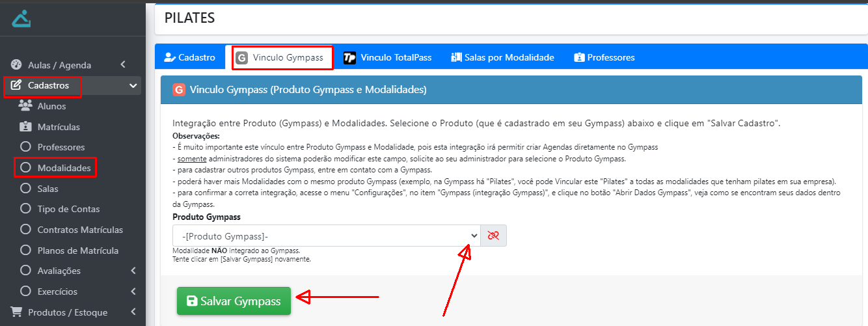Click the circle icon beside Tipo de Contas
Image resolution: width=868 pixels, height=326 pixels.
click(x=26, y=209)
